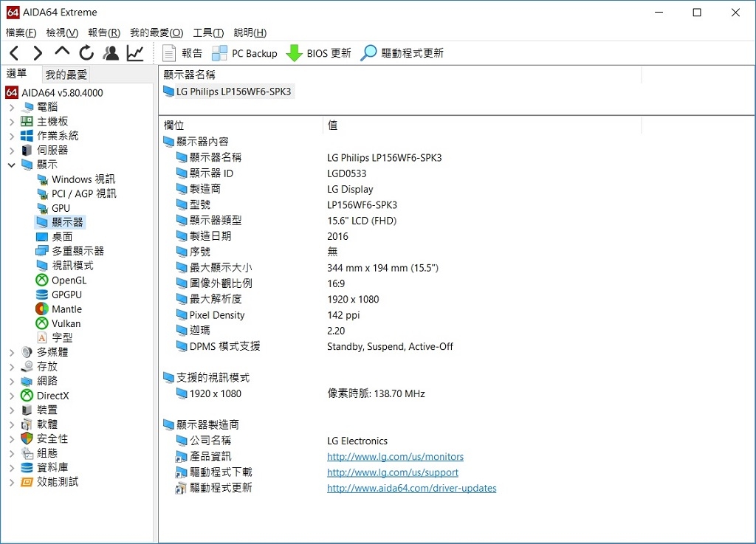The width and height of the screenshot is (756, 544).
Task: Click the 值 column header
Action: coord(482,125)
